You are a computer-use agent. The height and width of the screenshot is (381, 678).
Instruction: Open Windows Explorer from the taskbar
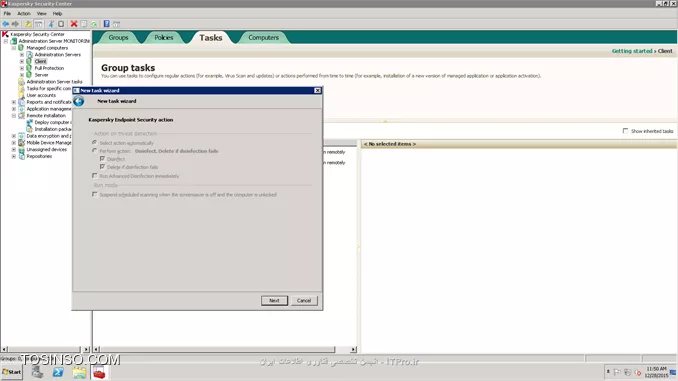click(x=79, y=372)
